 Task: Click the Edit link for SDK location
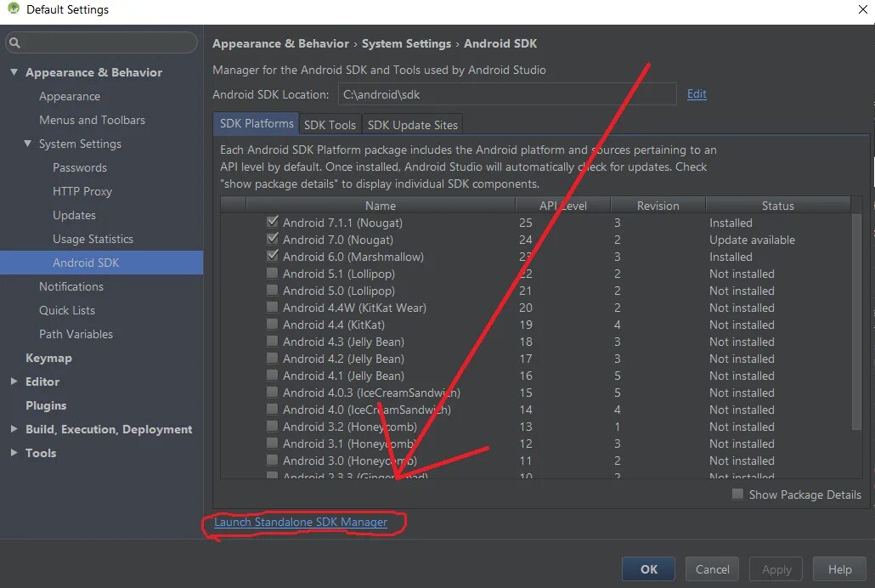point(697,93)
